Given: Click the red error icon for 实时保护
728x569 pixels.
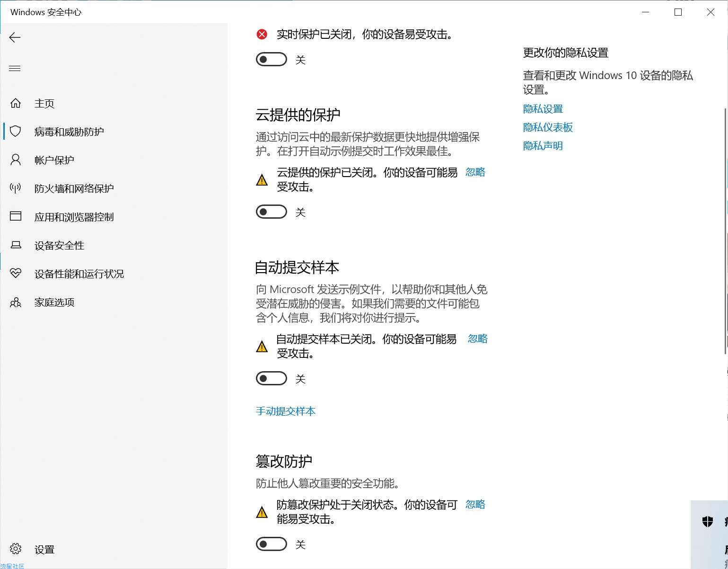Looking at the screenshot, I should pos(262,34).
